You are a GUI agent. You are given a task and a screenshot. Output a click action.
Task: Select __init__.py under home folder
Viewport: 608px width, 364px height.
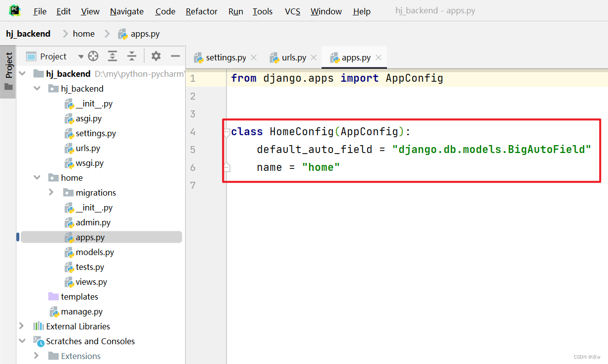(x=88, y=208)
